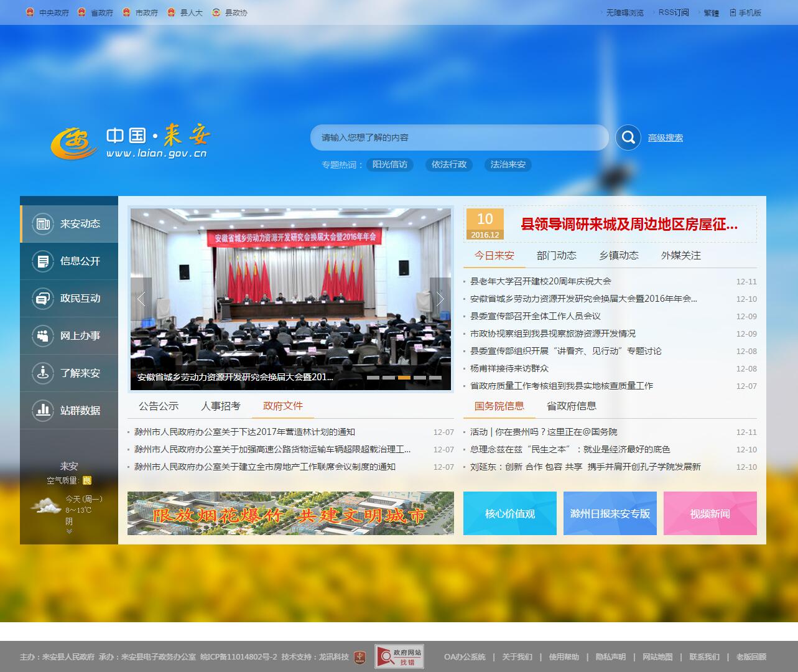Open the 人事招考 tab
Screen dimensions: 798x672
[221, 406]
